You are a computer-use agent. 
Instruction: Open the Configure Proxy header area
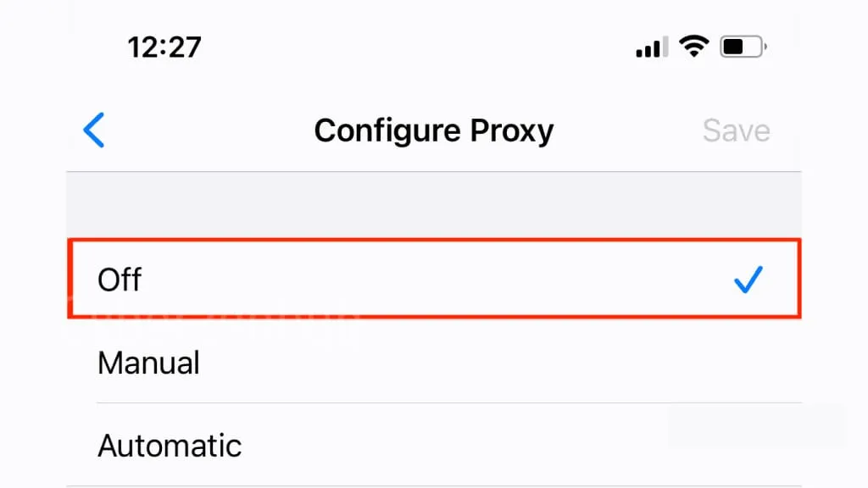pyautogui.click(x=434, y=130)
